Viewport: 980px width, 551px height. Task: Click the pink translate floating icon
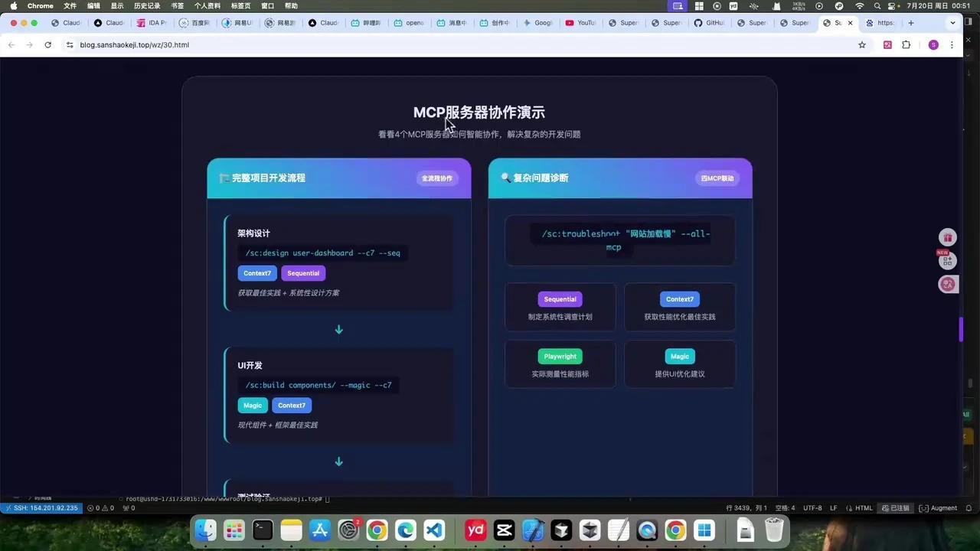pos(948,284)
